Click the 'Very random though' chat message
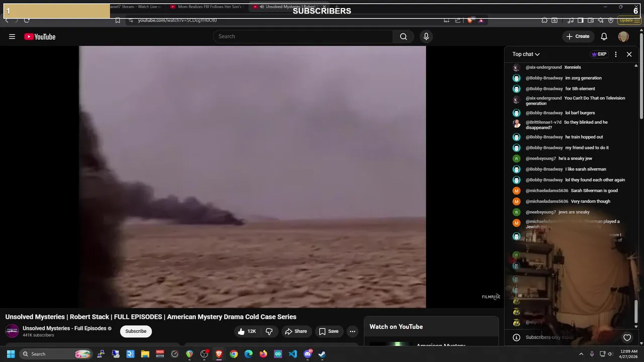644x362 pixels. pyautogui.click(x=591, y=202)
